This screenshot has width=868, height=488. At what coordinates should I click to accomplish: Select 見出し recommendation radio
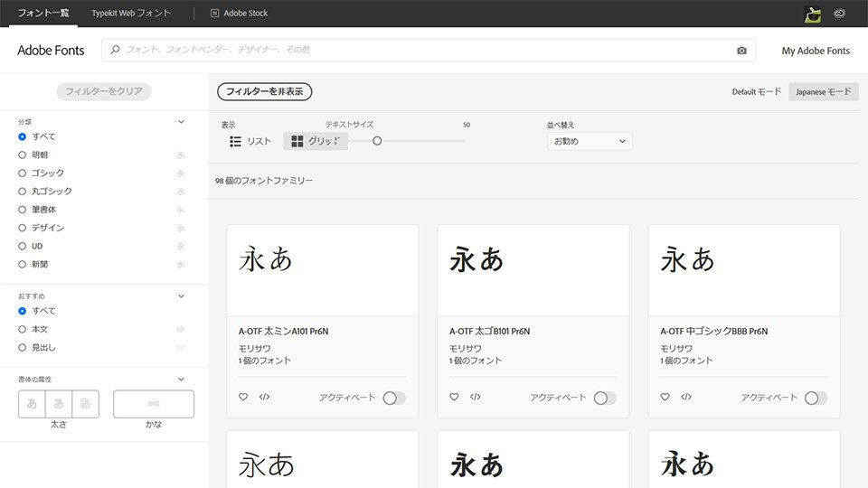(x=22, y=347)
